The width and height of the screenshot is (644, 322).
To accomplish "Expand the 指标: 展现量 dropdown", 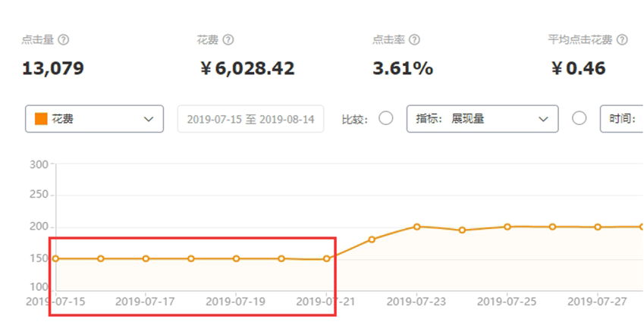I will pyautogui.click(x=482, y=119).
